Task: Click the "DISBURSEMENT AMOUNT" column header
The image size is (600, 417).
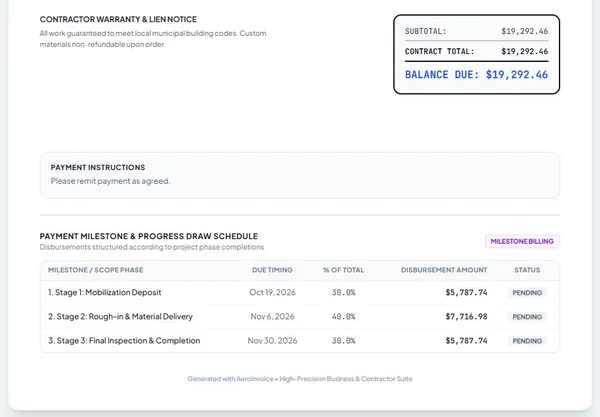Action: pos(444,270)
